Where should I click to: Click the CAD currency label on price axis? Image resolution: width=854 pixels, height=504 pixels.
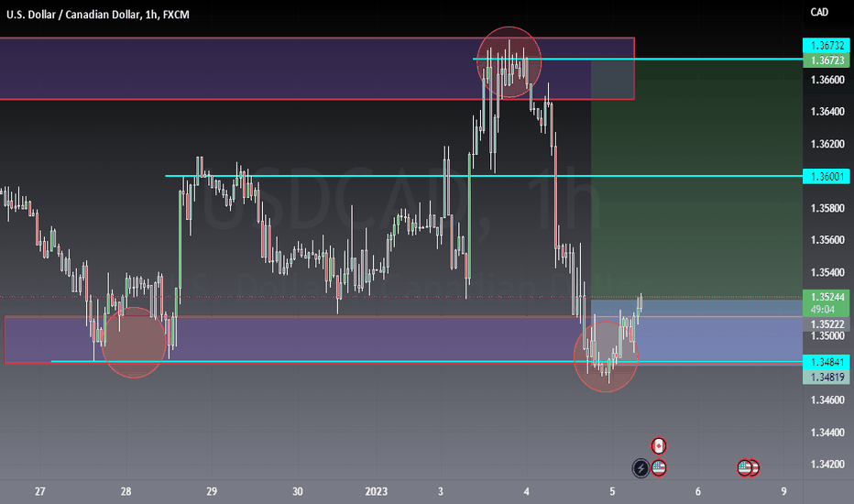pyautogui.click(x=819, y=12)
